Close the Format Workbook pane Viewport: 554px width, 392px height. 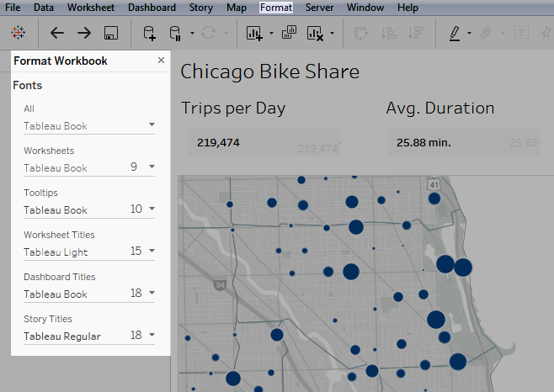pos(161,60)
